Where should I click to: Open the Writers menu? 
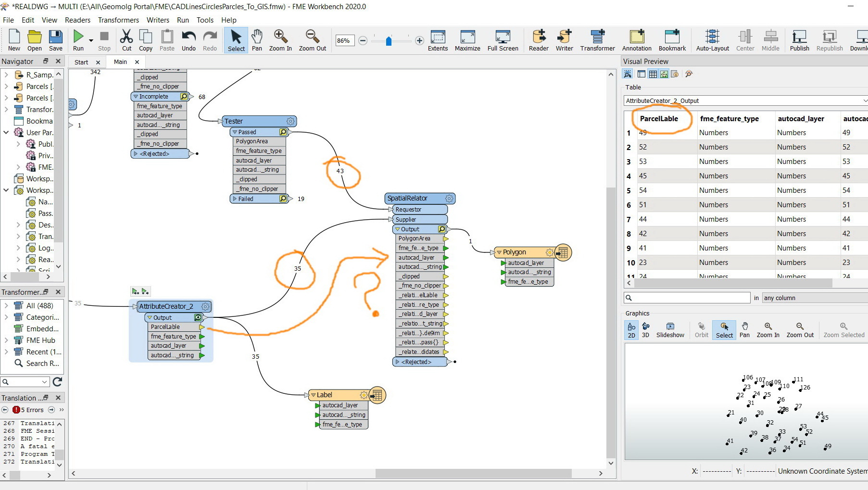click(158, 20)
